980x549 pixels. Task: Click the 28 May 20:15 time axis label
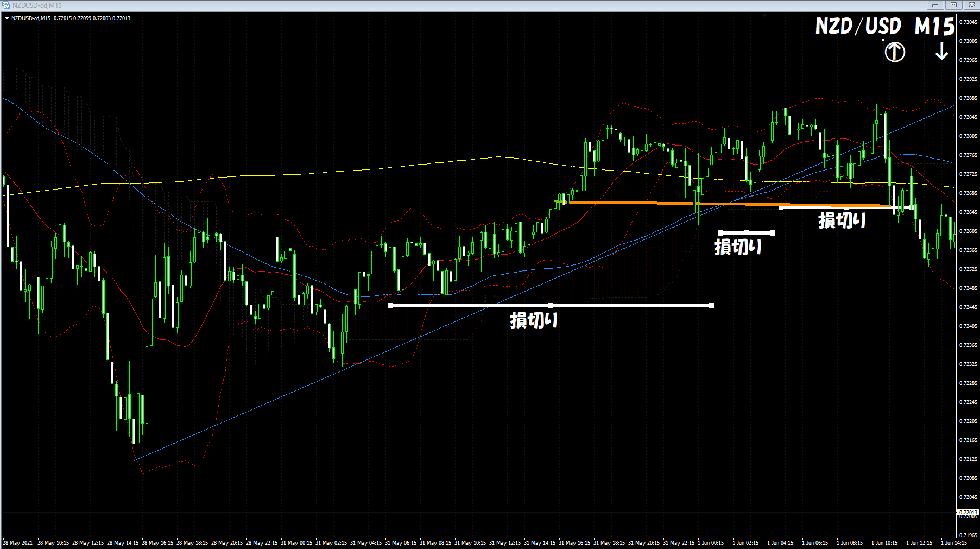click(227, 543)
